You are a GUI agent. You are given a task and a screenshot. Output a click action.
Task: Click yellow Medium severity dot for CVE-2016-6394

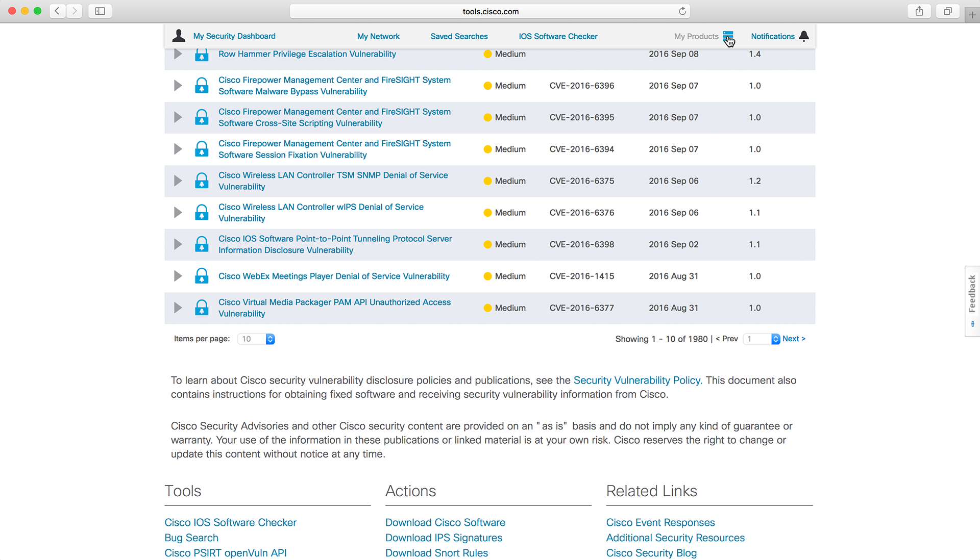pos(487,149)
